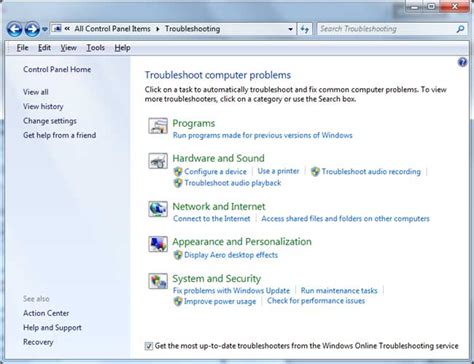
Task: Open Display Aero desktop effects link
Action: pyautogui.click(x=231, y=255)
